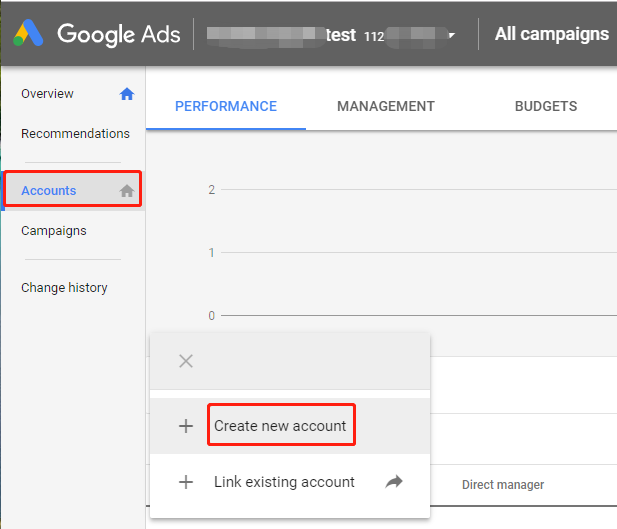Click the arrow icon next to Link existing account
The image size is (617, 529).
(x=394, y=482)
